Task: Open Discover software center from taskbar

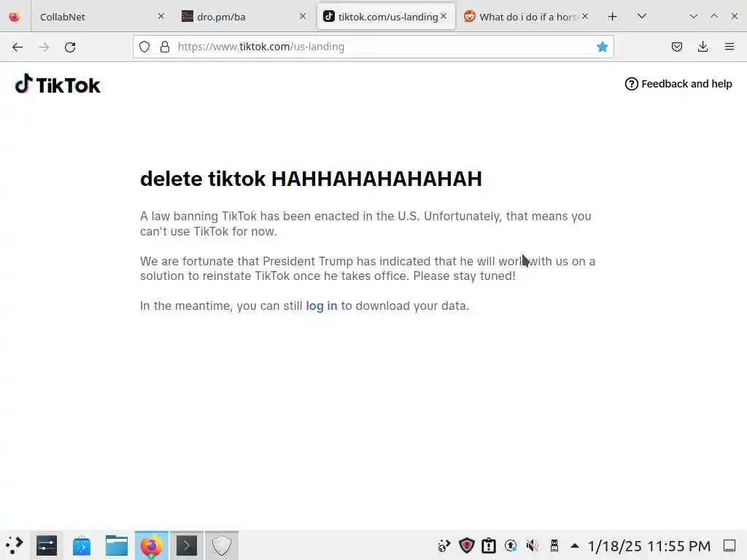Action: pyautogui.click(x=82, y=545)
